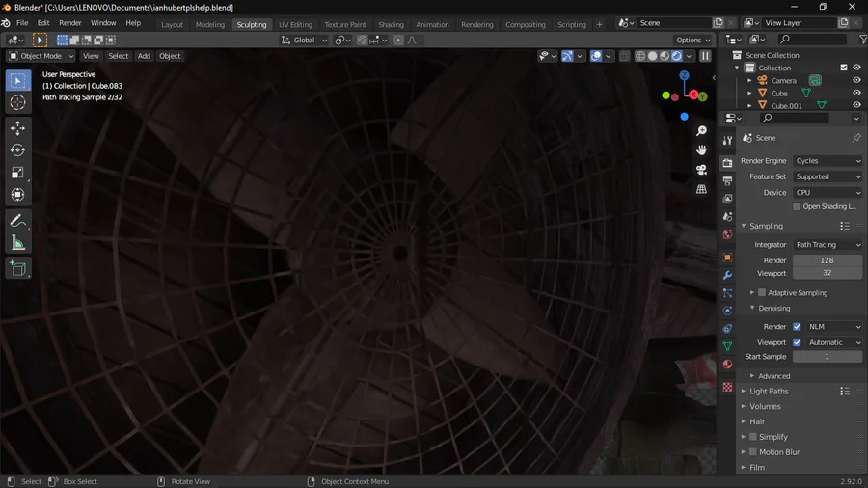
Task: Switch to solid viewport shading
Action: pos(653,56)
